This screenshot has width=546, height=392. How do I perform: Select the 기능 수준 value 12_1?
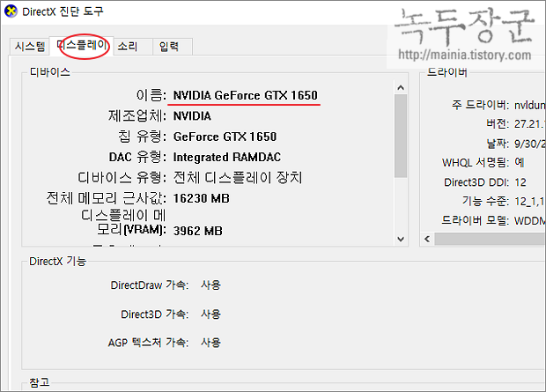529,202
